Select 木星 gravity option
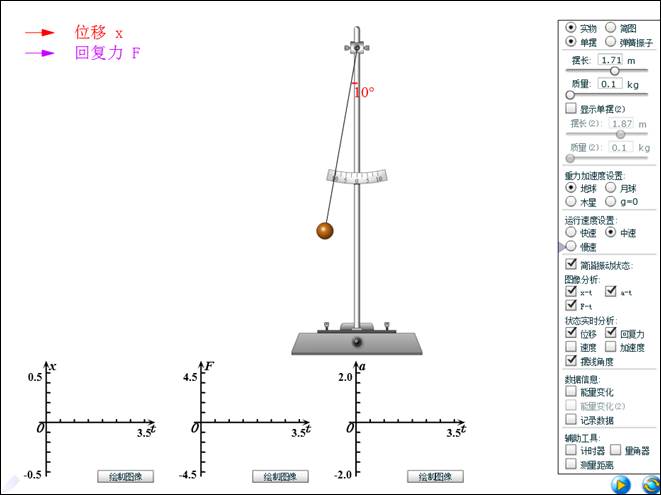This screenshot has width=661, height=495. [x=571, y=201]
